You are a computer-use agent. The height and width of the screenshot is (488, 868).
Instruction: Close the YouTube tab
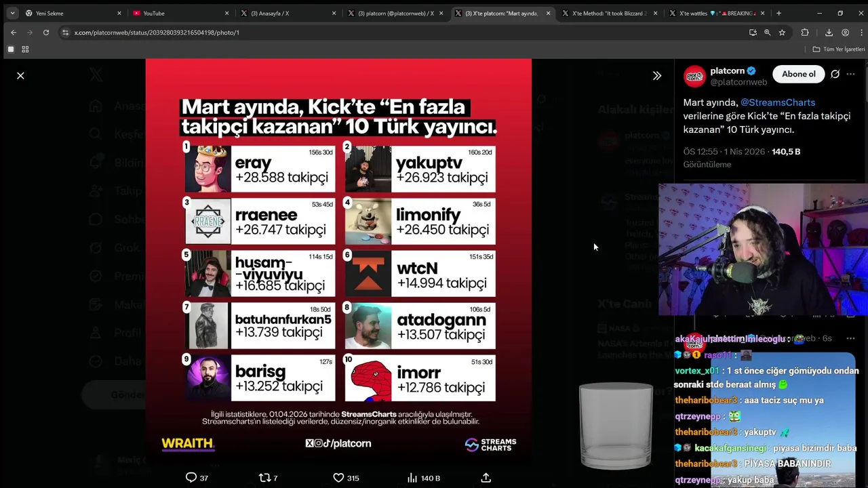coord(226,13)
